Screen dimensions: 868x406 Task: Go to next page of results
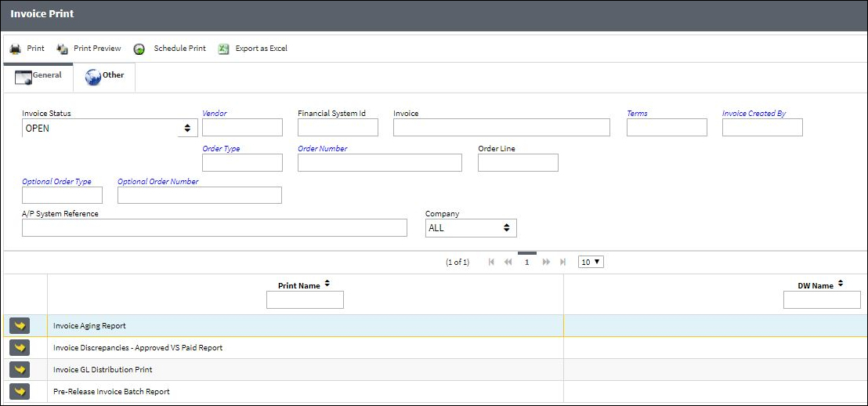click(546, 262)
